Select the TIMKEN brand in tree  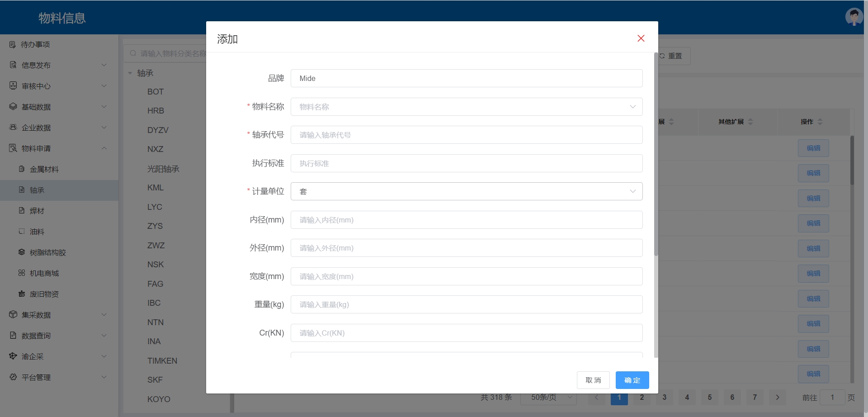tap(162, 361)
